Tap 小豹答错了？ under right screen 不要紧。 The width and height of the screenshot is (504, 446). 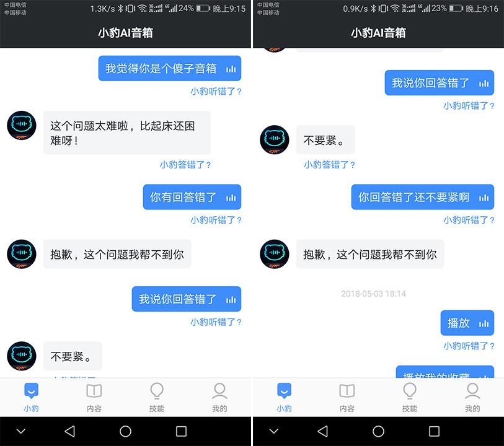tap(329, 165)
